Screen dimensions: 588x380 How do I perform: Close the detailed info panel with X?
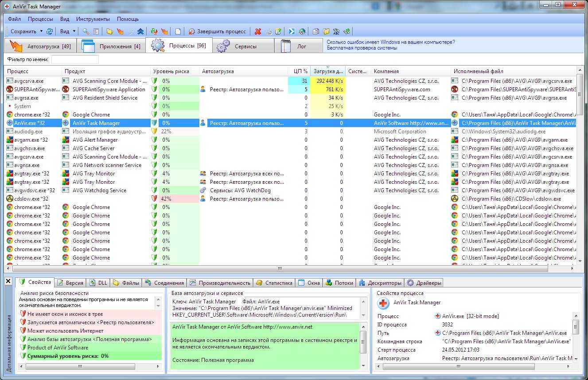click(x=8, y=281)
